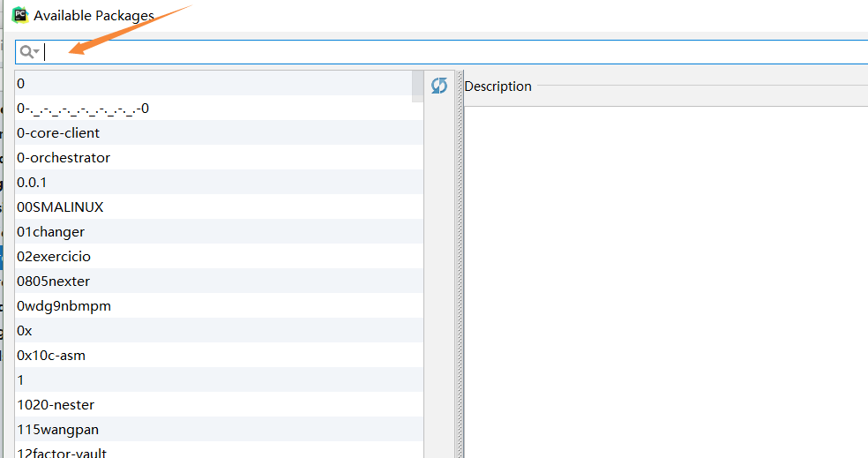Click the PyCharm logo in title bar
The height and width of the screenshot is (458, 868).
[20, 15]
